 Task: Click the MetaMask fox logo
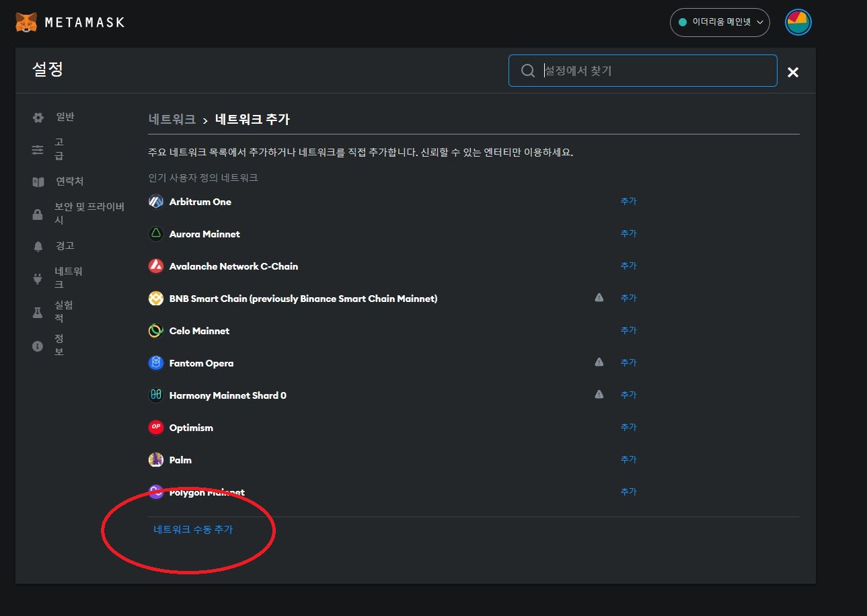(26, 22)
